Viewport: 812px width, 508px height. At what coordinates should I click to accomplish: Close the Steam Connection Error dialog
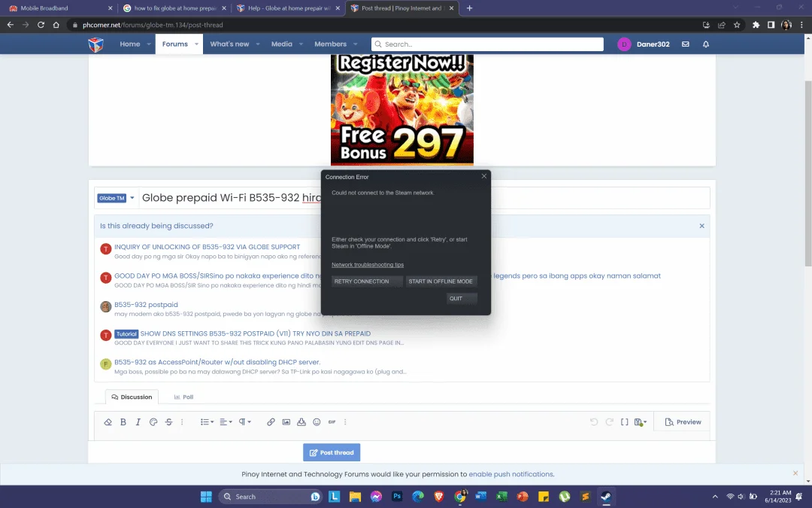[483, 176]
